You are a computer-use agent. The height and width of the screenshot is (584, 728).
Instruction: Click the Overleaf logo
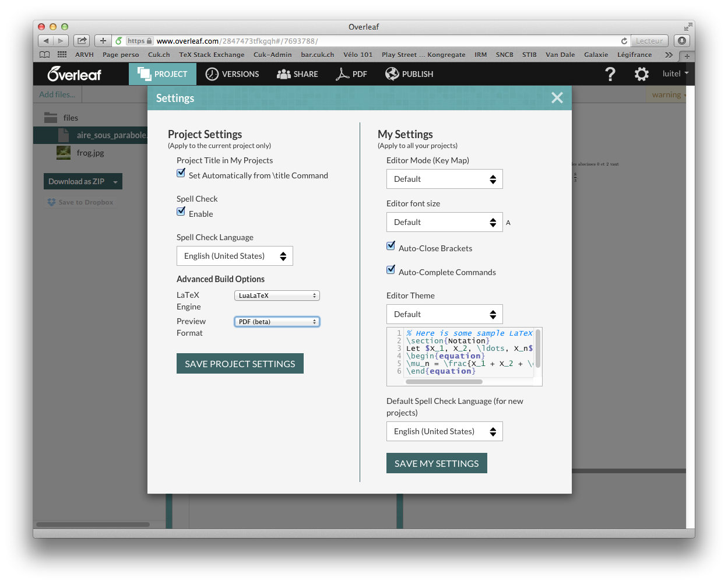[75, 74]
